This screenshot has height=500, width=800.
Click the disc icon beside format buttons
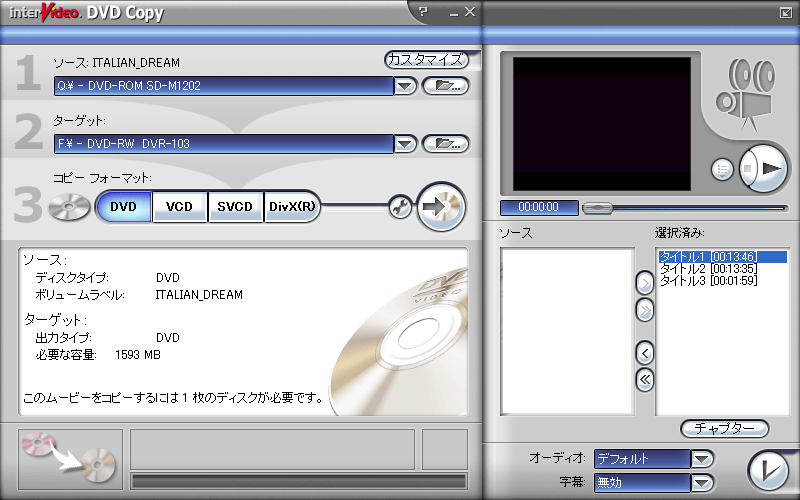(x=69, y=207)
